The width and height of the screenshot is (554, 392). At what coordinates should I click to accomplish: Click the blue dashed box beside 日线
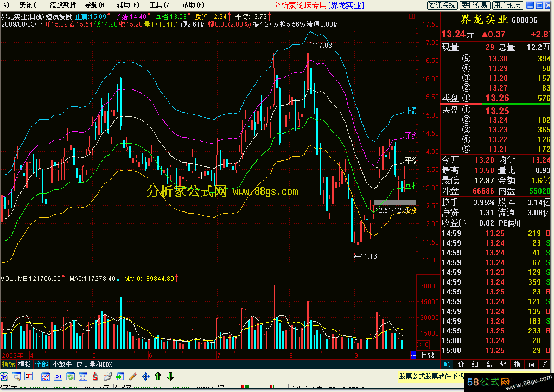tap(413, 355)
